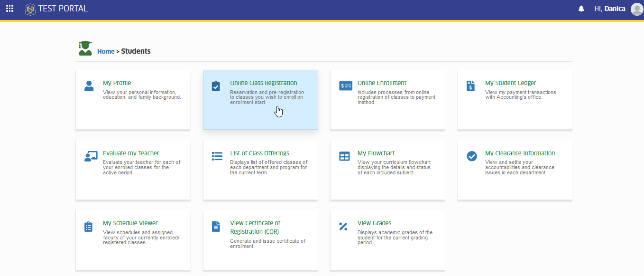This screenshot has height=276, width=644.
Task: Click the My Flowchart table icon
Action: (344, 156)
